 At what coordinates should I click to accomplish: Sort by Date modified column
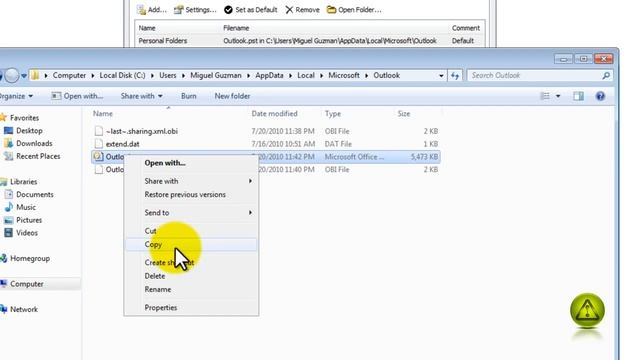[x=274, y=114]
